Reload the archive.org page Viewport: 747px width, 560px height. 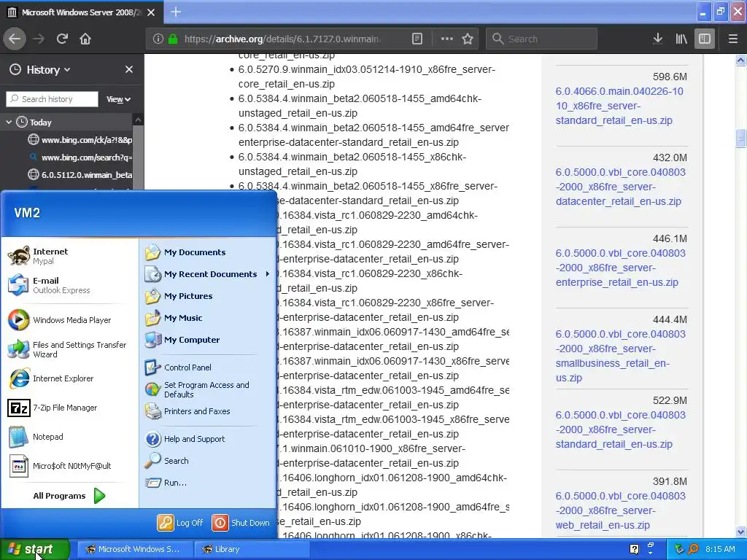62,39
